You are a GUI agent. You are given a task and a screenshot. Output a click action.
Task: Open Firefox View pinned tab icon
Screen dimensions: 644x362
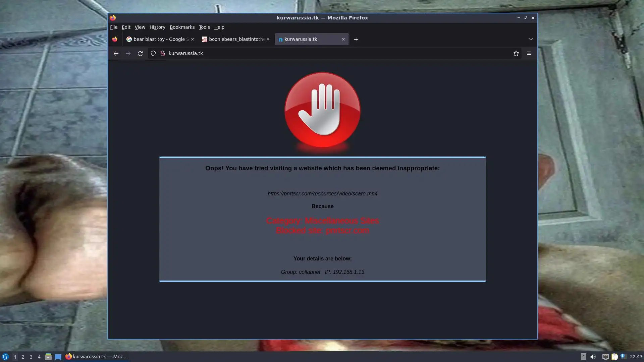115,39
